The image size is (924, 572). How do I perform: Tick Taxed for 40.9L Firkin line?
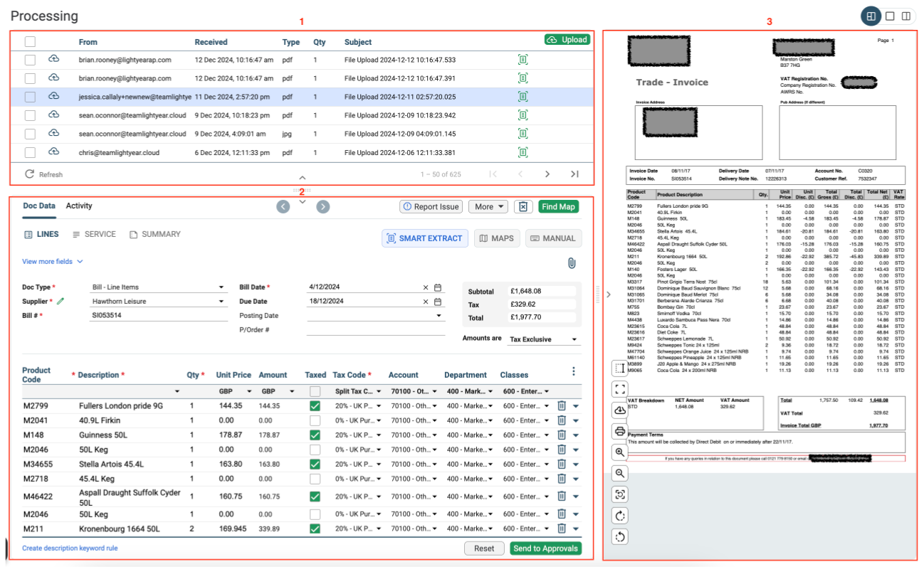coord(315,420)
